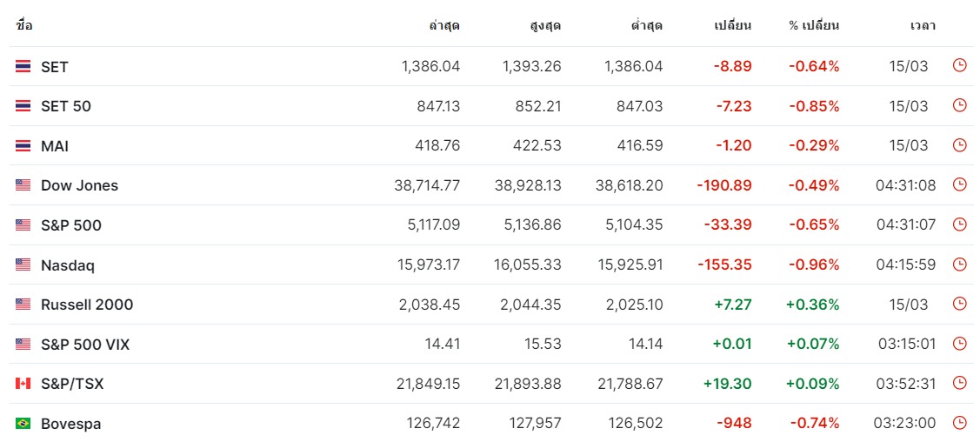Click the US flag beside S&P 500

pyautogui.click(x=23, y=225)
